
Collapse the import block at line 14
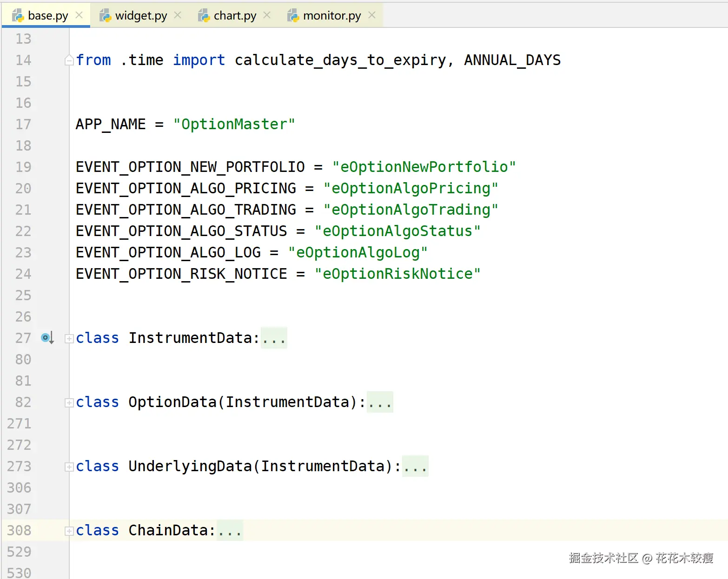[x=69, y=60]
